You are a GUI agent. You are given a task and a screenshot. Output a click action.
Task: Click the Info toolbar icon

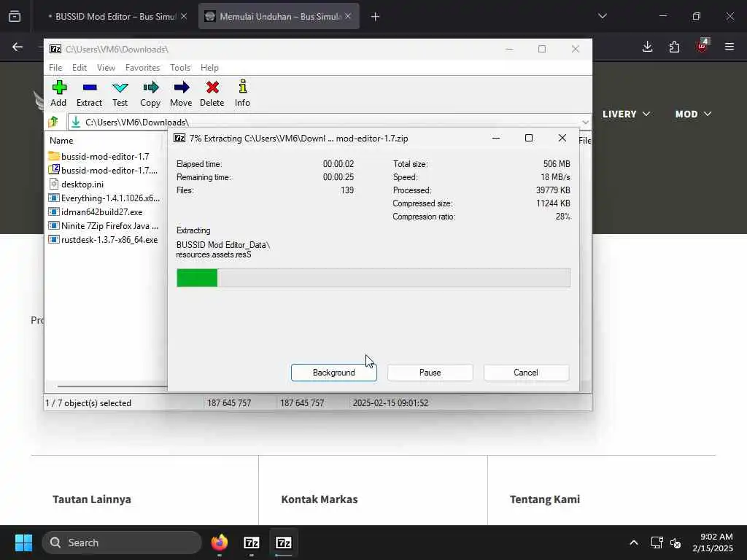pyautogui.click(x=242, y=93)
